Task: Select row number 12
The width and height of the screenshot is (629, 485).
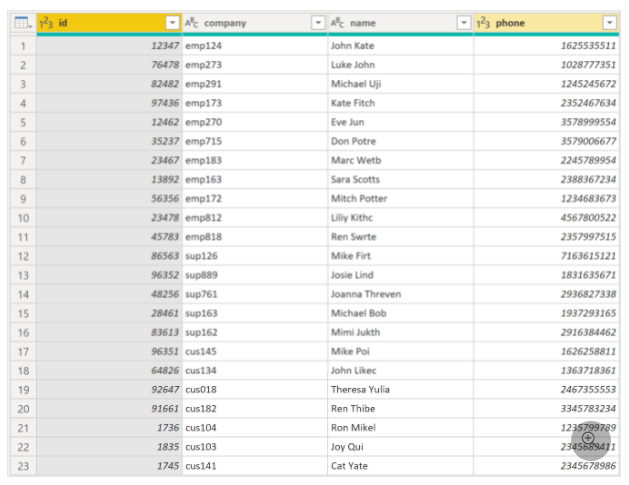Action: click(x=23, y=256)
